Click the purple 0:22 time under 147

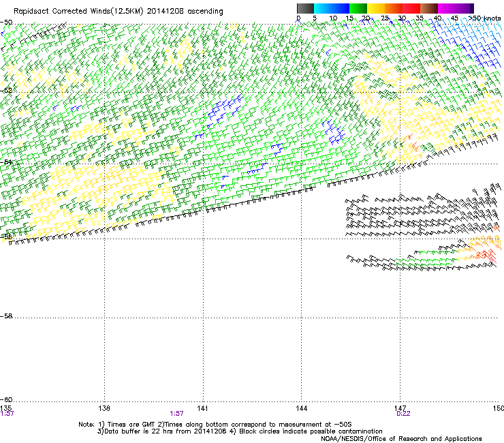click(x=403, y=414)
